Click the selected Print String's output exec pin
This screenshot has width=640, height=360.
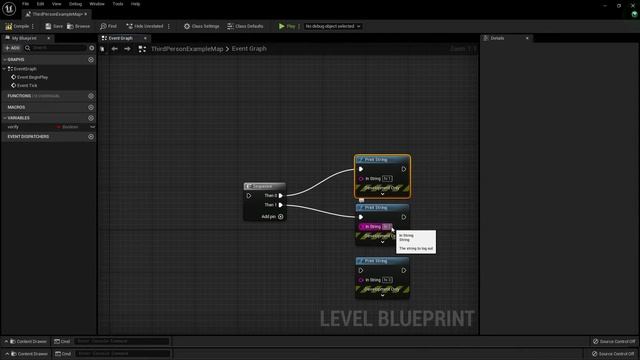[x=404, y=169]
